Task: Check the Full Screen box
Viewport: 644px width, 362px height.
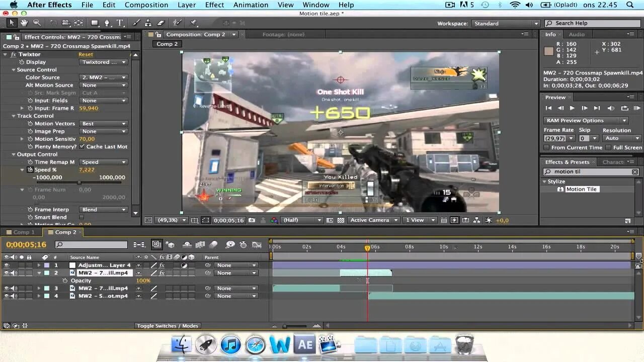Action: click(608, 148)
